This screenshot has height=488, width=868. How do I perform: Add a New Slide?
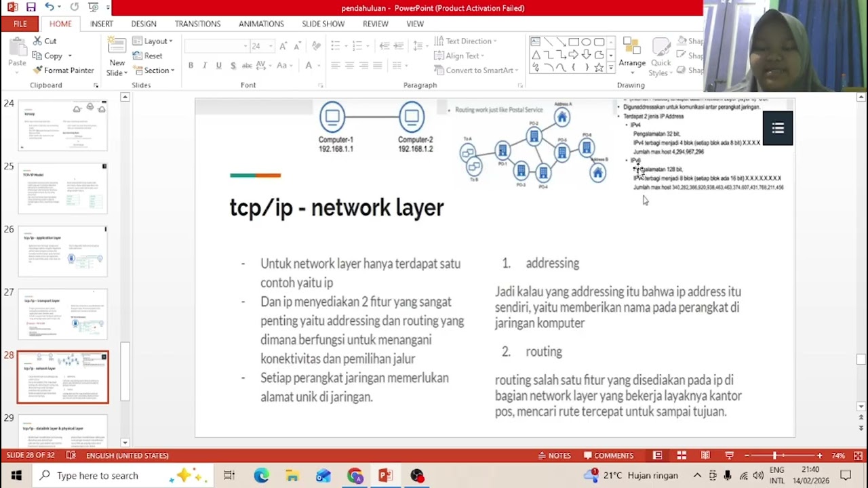click(117, 58)
